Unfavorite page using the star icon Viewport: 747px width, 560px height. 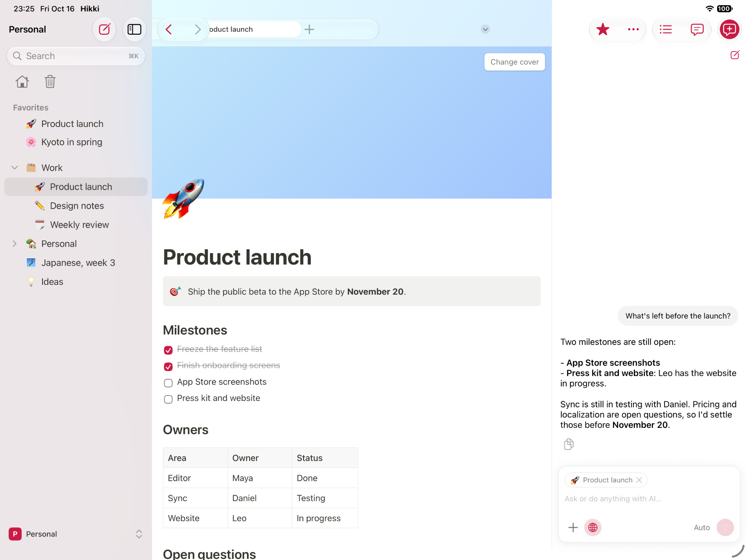point(602,29)
